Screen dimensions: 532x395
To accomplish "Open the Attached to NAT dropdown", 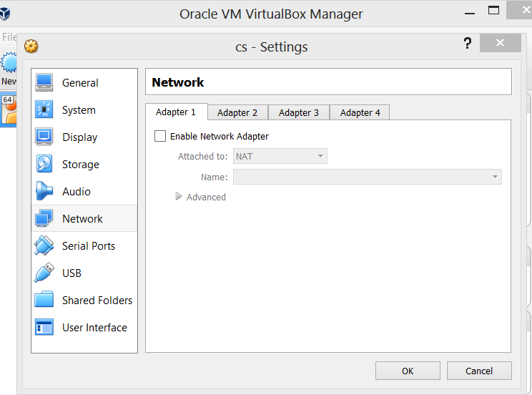I will (280, 156).
